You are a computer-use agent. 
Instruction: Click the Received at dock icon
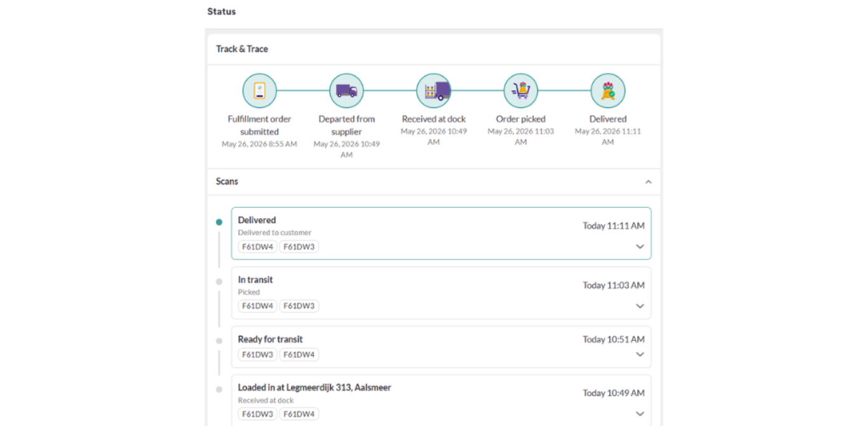(x=433, y=91)
